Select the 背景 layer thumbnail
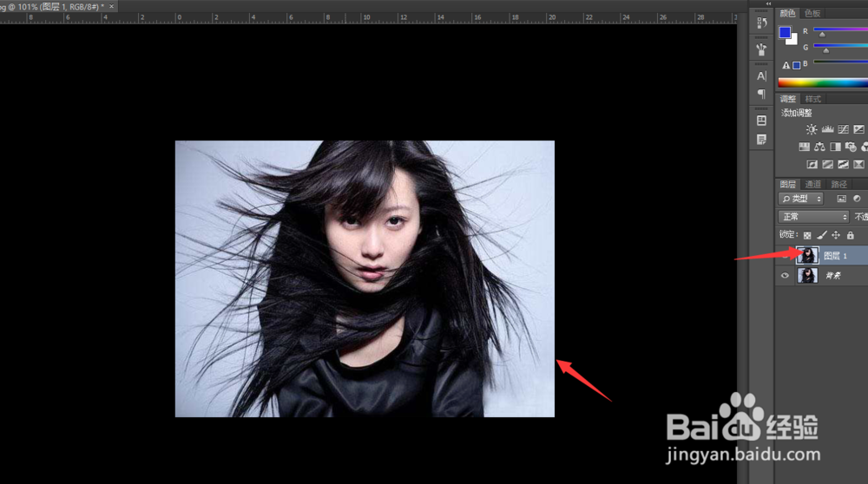 pyautogui.click(x=807, y=276)
